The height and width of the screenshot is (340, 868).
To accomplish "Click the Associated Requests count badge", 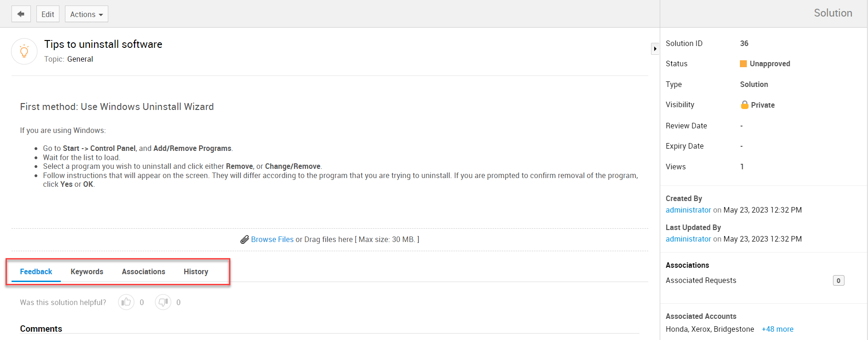I will pyautogui.click(x=838, y=281).
